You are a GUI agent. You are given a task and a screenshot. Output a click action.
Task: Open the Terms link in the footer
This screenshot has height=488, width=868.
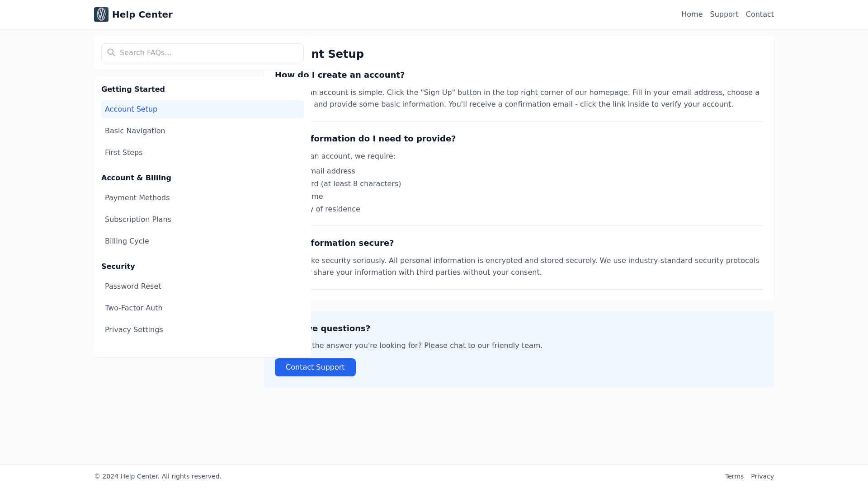734,476
